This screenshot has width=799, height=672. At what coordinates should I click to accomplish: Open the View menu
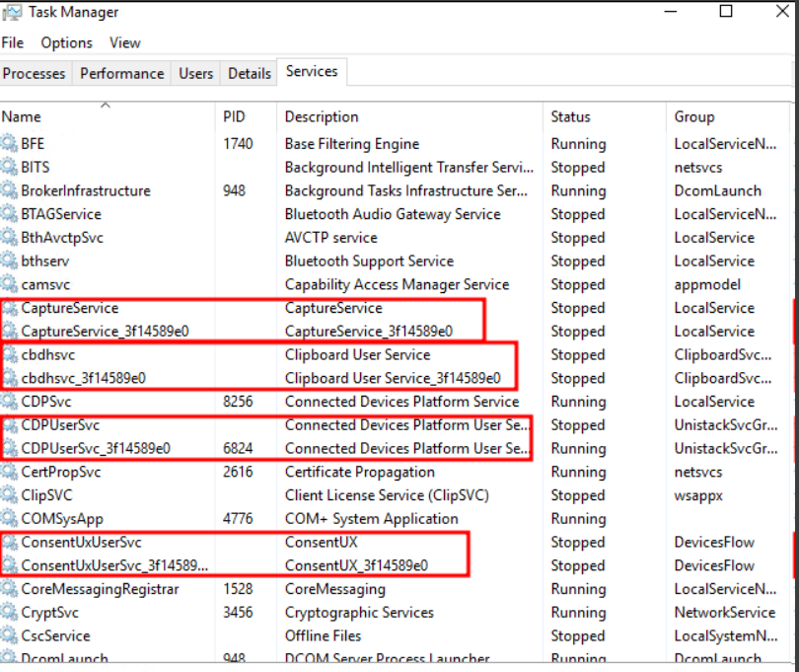[125, 42]
